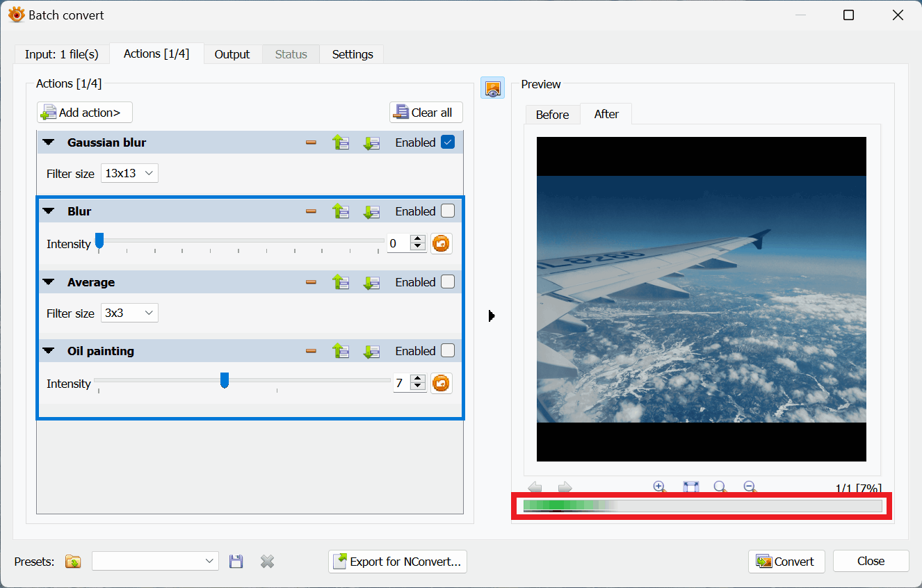
Task: Open the Gaussian blur filter size dropdown
Action: click(130, 174)
